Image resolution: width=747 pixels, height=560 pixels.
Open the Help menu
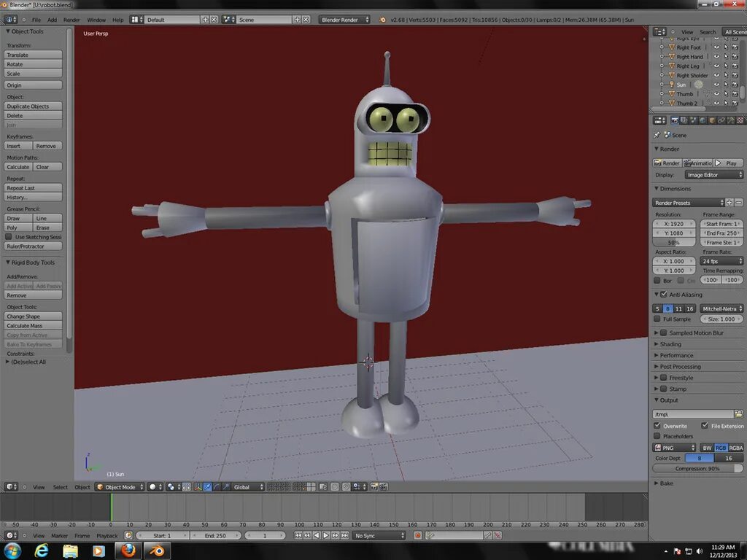117,20
